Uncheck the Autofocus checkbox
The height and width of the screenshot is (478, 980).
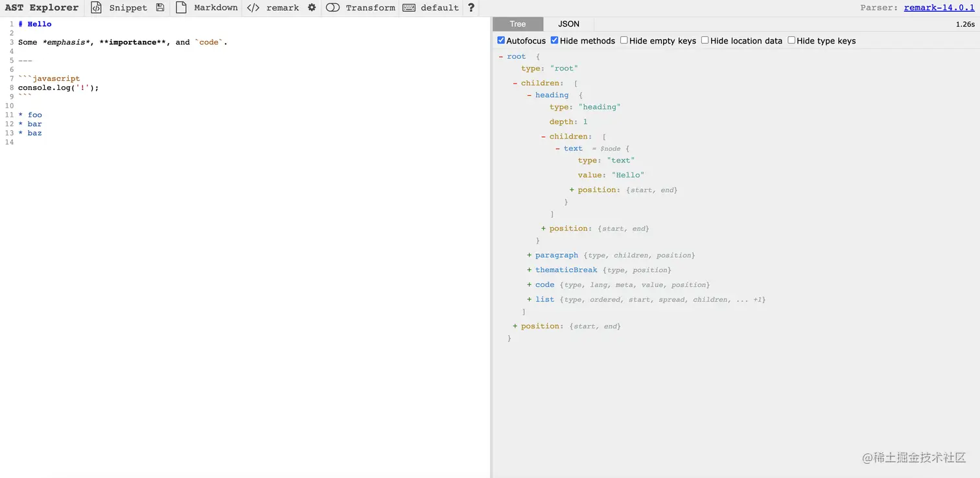tap(501, 40)
